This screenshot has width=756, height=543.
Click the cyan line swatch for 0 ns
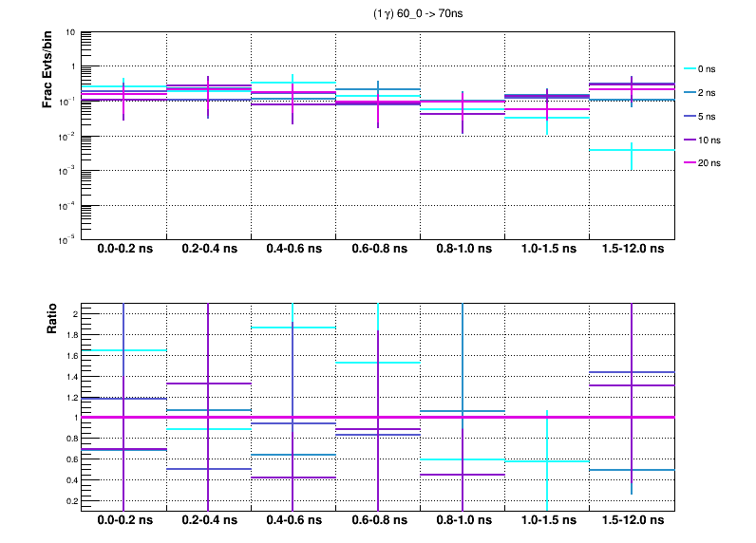pyautogui.click(x=690, y=68)
